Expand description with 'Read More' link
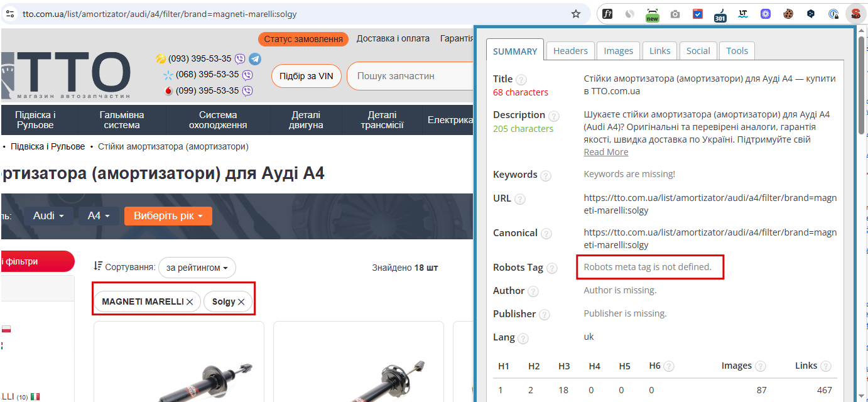The image size is (868, 402). (606, 152)
